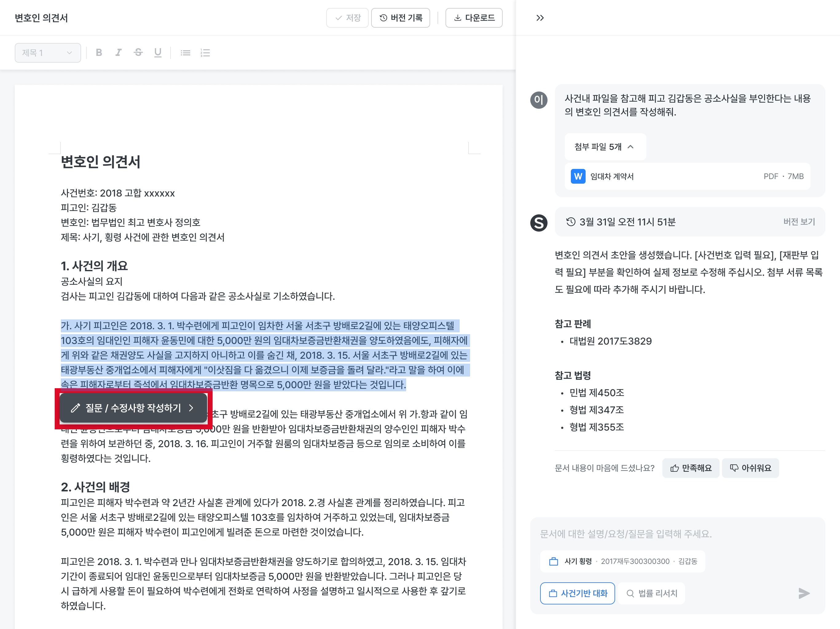840x629 pixels.
Task: Send the message with paper plane icon
Action: click(x=803, y=593)
